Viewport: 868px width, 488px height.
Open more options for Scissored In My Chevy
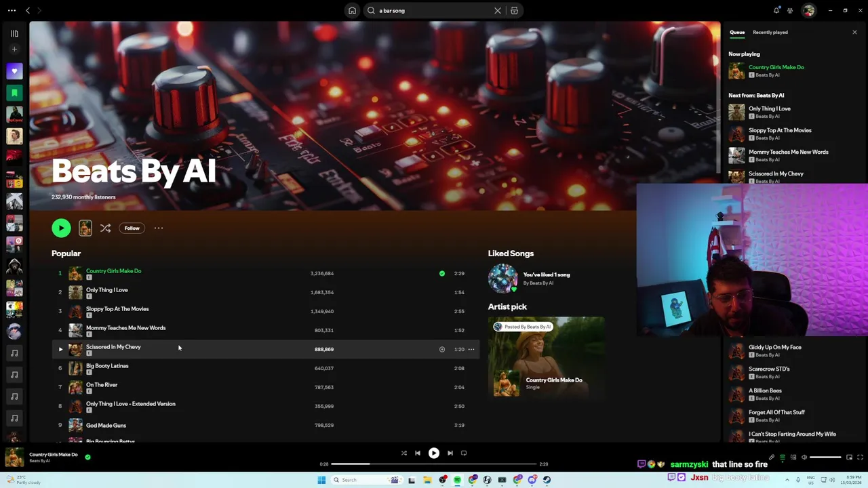click(x=471, y=350)
